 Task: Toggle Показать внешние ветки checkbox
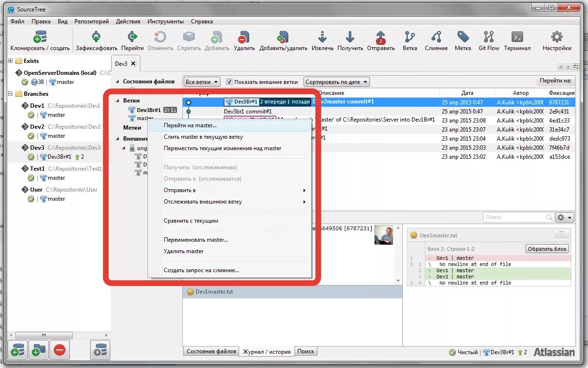[x=229, y=82]
